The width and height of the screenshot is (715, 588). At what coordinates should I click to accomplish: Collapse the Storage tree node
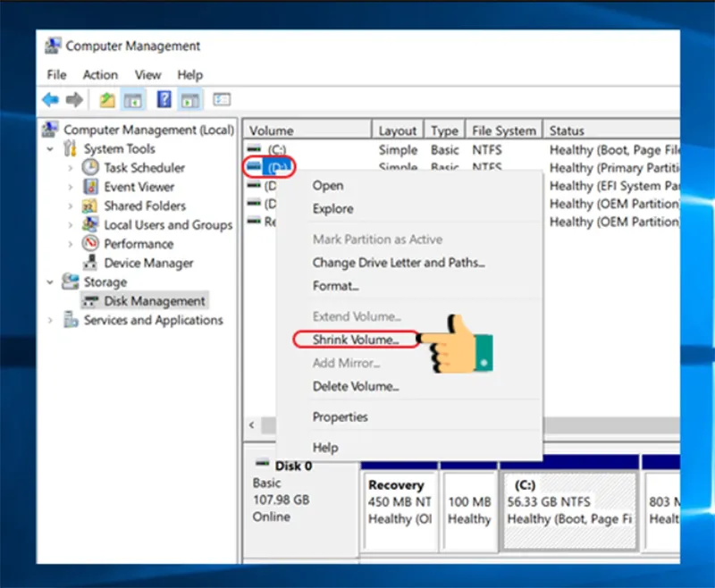(50, 282)
